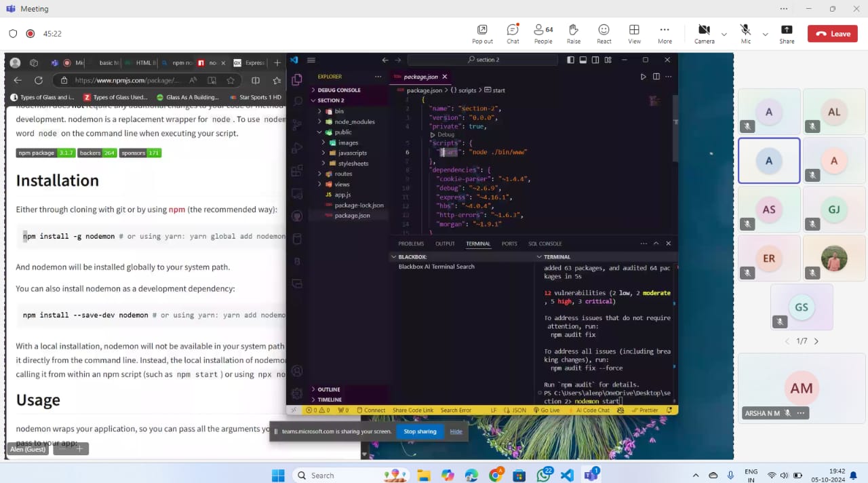Open the Pop out option in Teams
The height and width of the screenshot is (483, 868).
tap(482, 34)
